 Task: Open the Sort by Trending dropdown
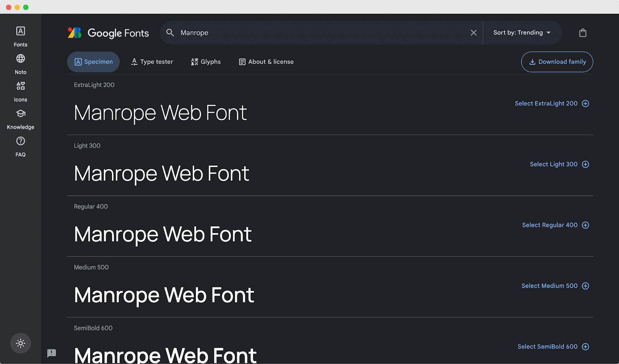(x=522, y=32)
